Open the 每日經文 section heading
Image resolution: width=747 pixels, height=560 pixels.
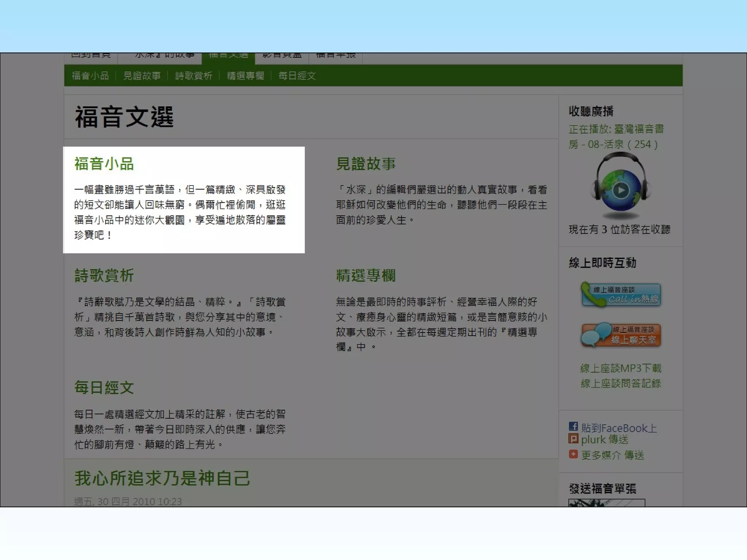click(104, 388)
